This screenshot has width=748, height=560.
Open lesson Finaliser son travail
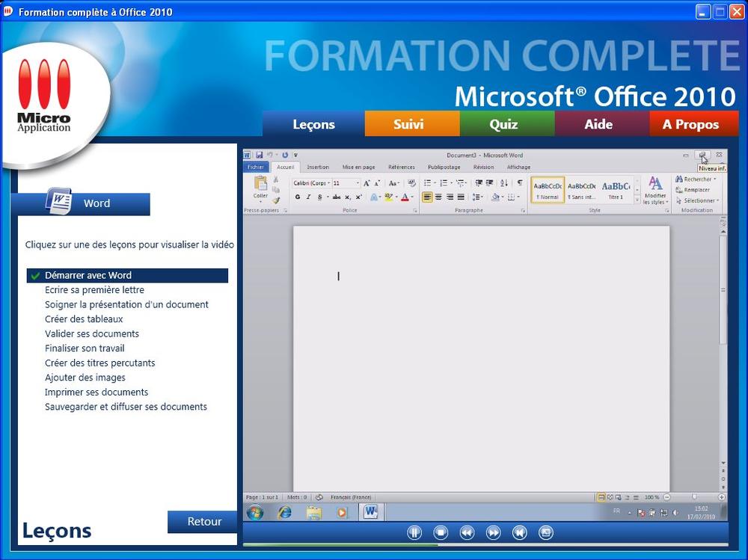click(x=85, y=348)
